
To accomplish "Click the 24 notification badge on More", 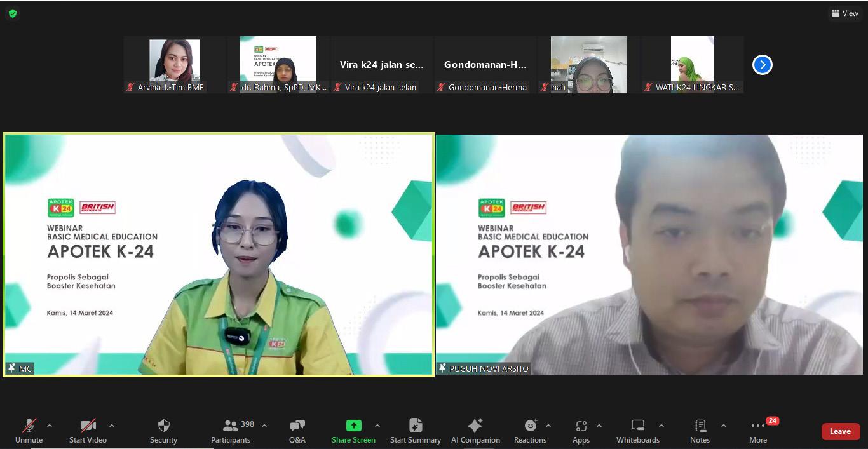I will click(772, 420).
